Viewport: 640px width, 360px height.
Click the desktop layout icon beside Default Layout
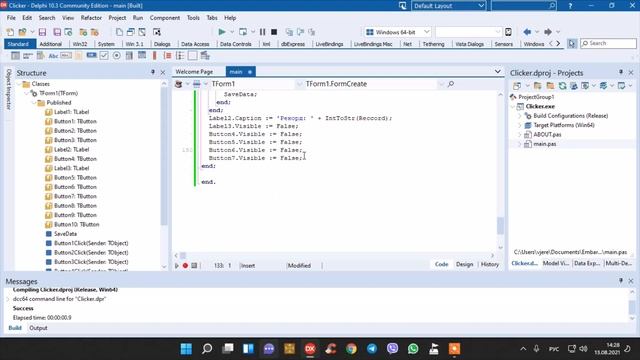pyautogui.click(x=402, y=6)
